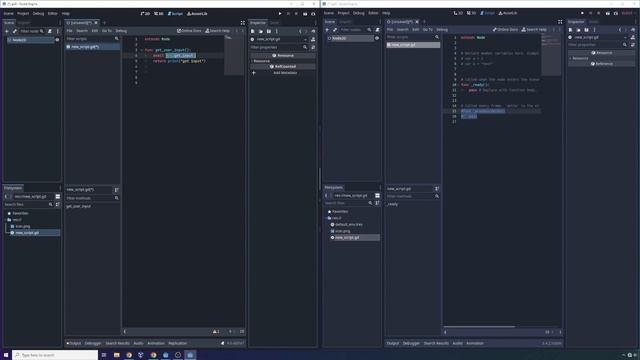This screenshot has width=640, height=360.
Task: Jump to _ready in right methods list
Action: (392, 204)
